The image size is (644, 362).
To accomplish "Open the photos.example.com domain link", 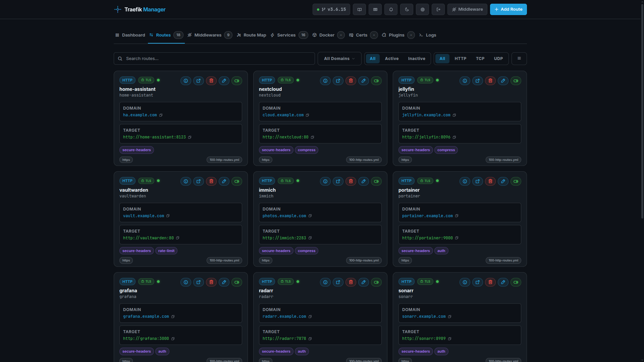I will click(284, 216).
